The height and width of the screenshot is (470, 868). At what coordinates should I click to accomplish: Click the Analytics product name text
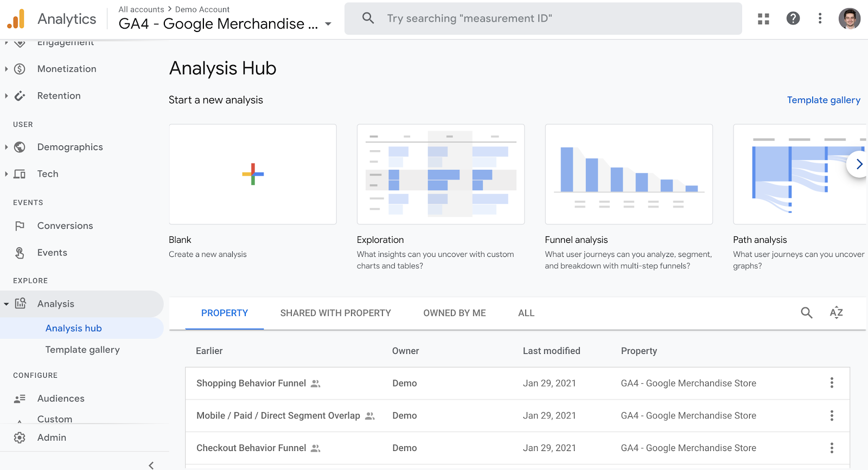(x=67, y=19)
